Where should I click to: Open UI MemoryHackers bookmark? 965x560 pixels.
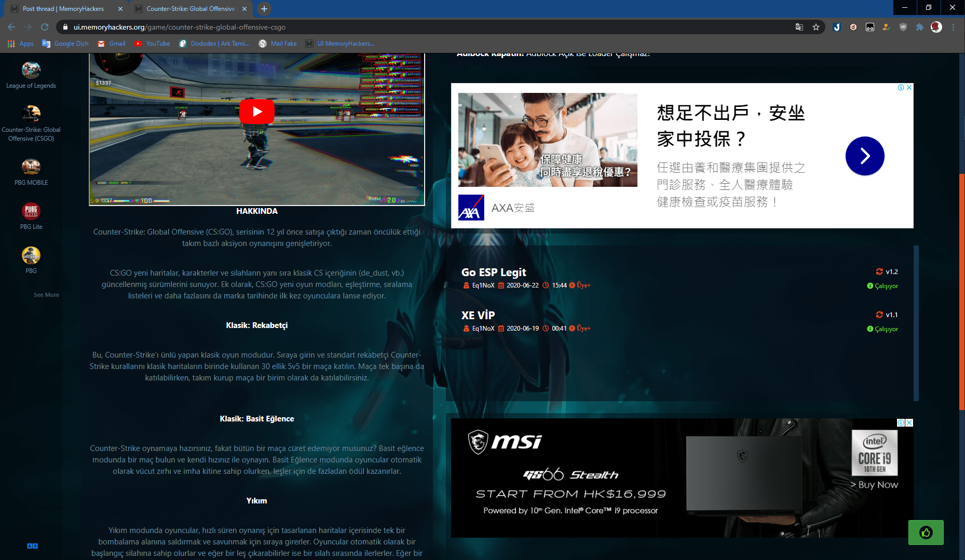pyautogui.click(x=340, y=44)
